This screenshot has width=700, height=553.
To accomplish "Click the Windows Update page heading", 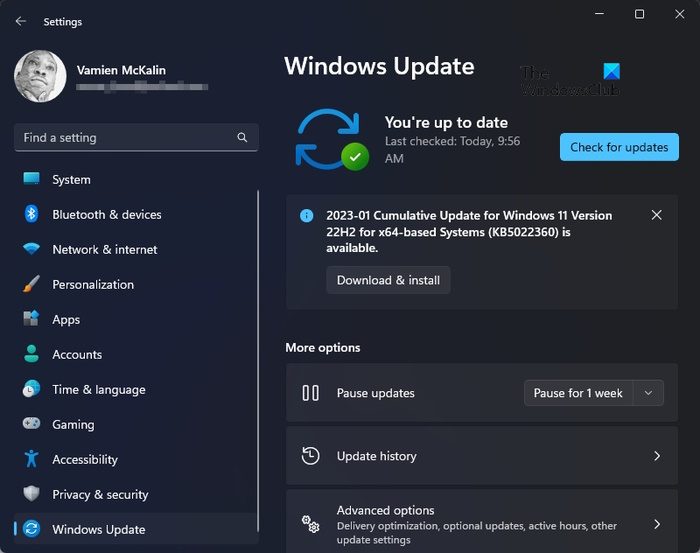I will [x=379, y=66].
